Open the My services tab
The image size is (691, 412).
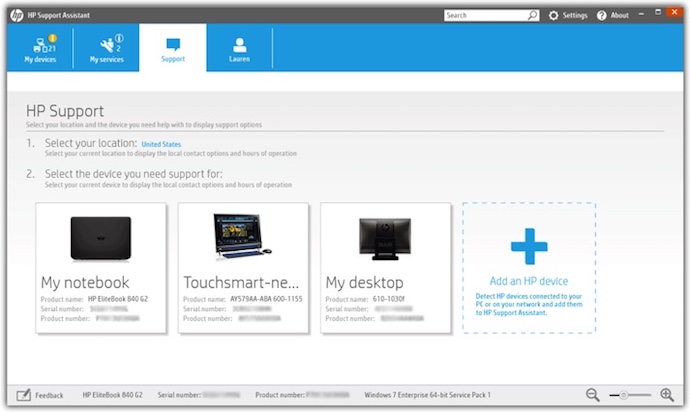coord(107,48)
